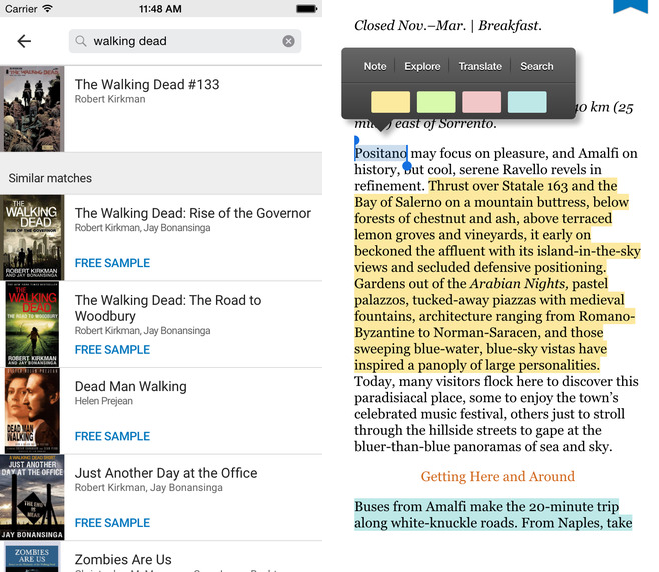Tap the 'Getting Here and Around' heading
The height and width of the screenshot is (572, 659).
click(498, 477)
